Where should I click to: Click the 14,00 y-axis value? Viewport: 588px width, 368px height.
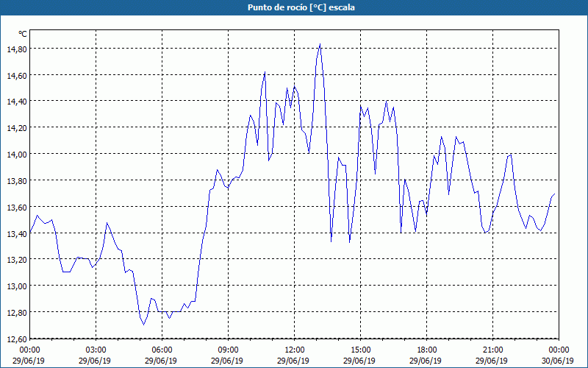point(17,154)
